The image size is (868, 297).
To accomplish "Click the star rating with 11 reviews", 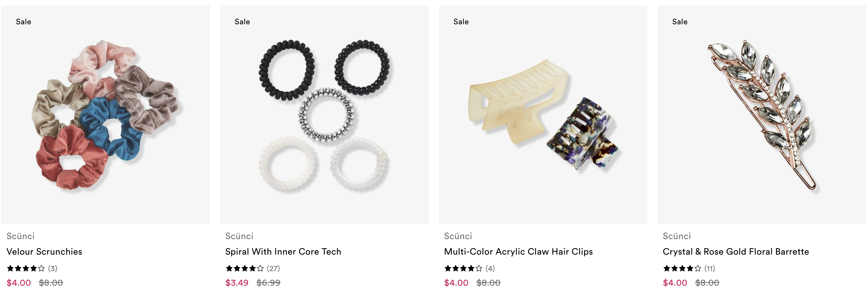I will [x=682, y=269].
